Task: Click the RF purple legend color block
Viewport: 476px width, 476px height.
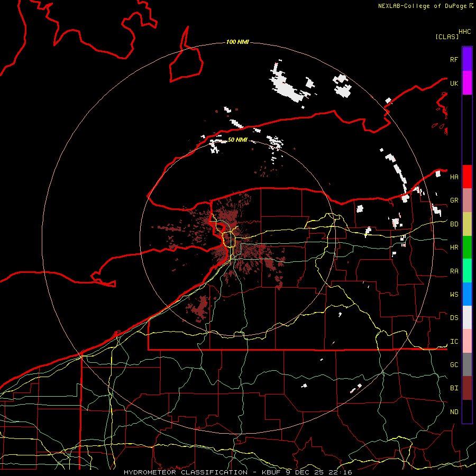Action: tap(467, 59)
